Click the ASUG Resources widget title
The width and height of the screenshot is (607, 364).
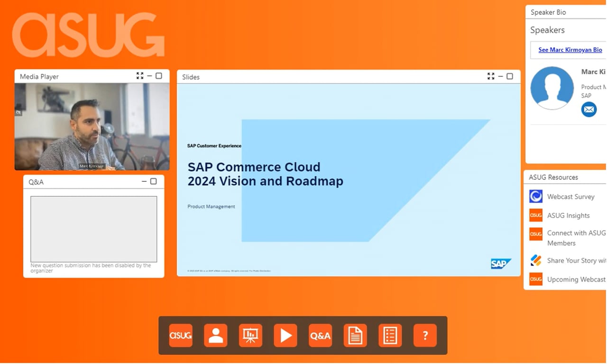point(553,177)
